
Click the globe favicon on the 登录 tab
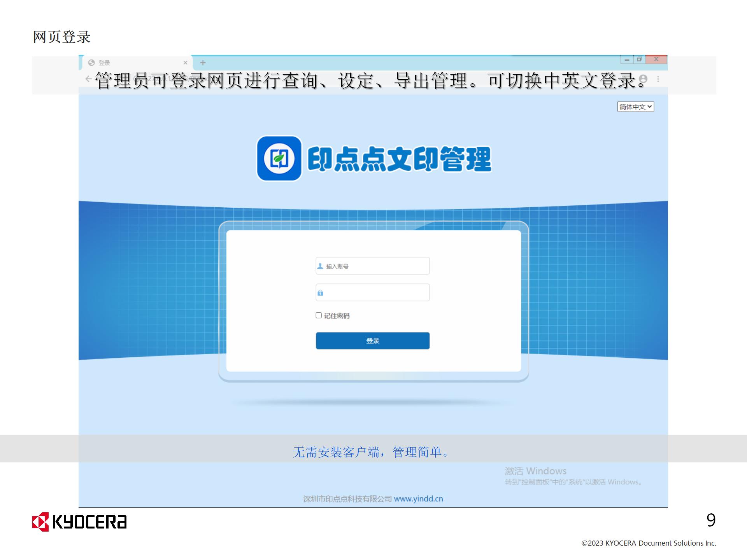point(91,63)
